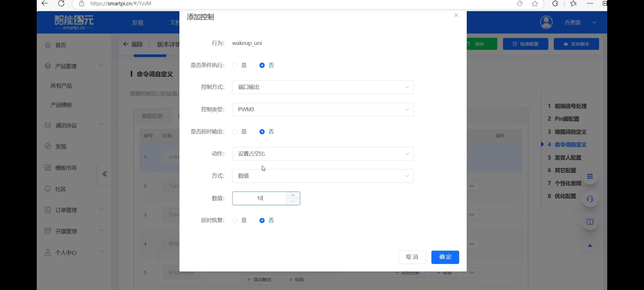Click the 发布版本 publish version button

click(x=576, y=44)
